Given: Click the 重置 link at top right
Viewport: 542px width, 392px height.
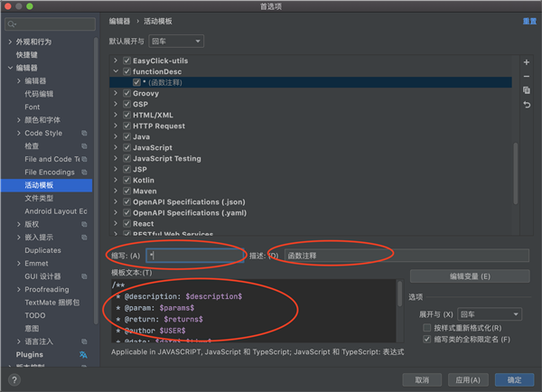Looking at the screenshot, I should click(529, 21).
